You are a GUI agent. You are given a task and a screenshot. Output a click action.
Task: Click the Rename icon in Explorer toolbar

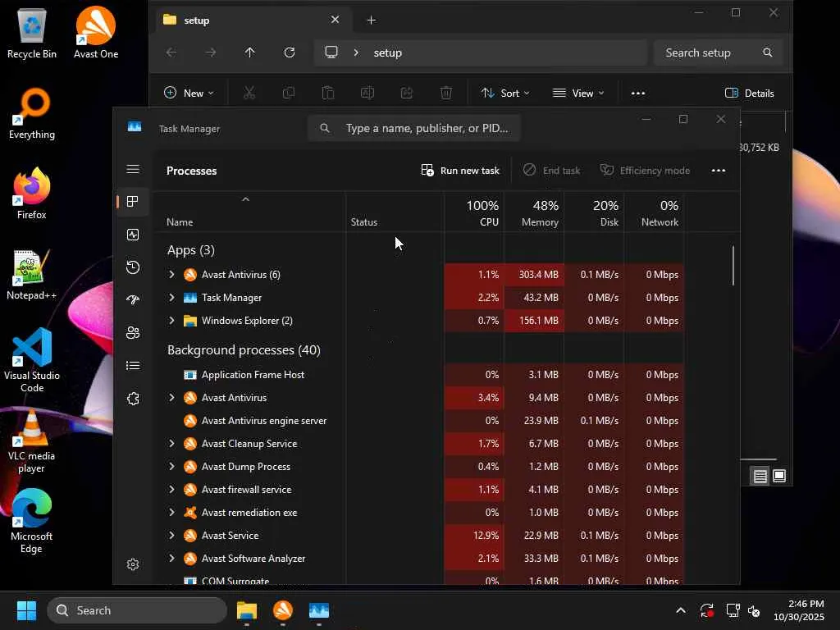[x=367, y=94]
